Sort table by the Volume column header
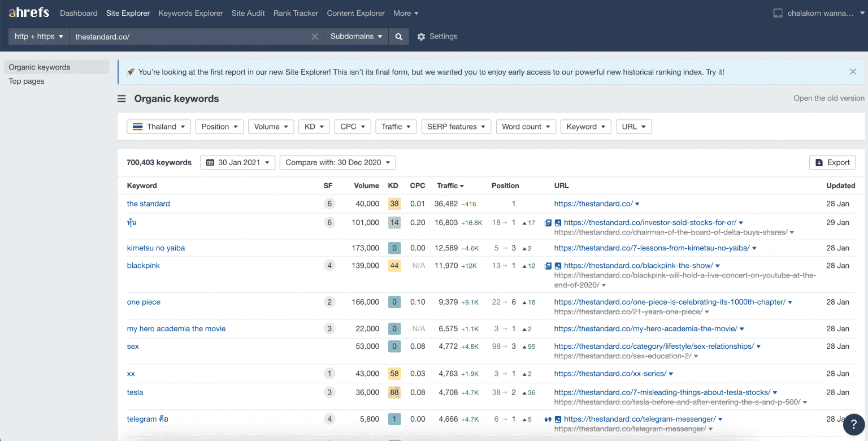Image resolution: width=868 pixels, height=441 pixels. [367, 185]
